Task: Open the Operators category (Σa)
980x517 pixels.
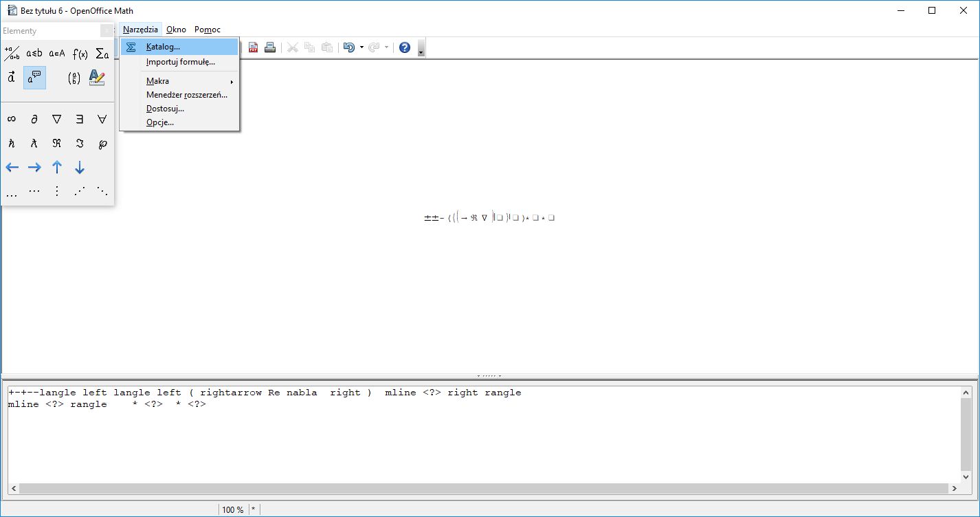Action: coord(102,54)
